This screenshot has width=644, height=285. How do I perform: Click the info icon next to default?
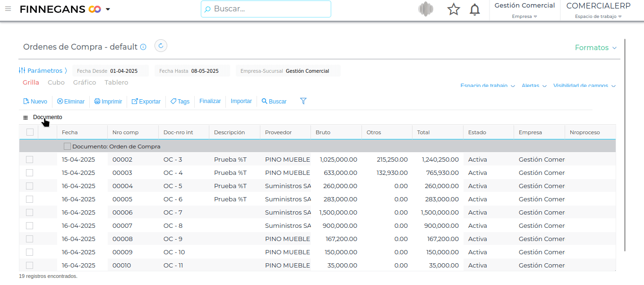(143, 47)
